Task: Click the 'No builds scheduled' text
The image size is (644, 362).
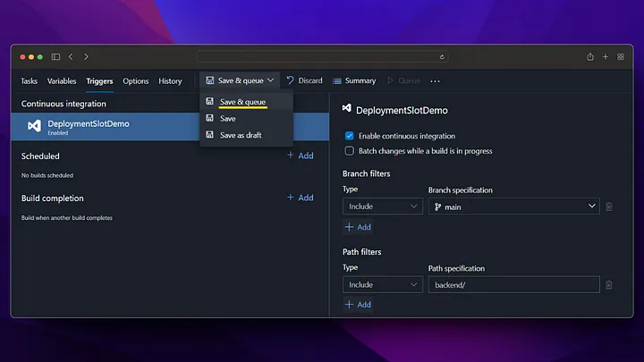Action: [47, 175]
